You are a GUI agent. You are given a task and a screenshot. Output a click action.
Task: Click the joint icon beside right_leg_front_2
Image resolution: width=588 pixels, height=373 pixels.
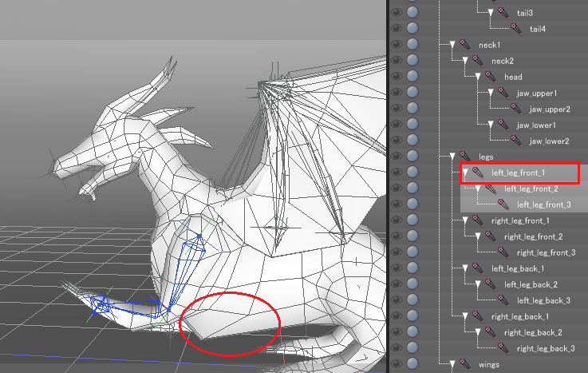tap(491, 236)
